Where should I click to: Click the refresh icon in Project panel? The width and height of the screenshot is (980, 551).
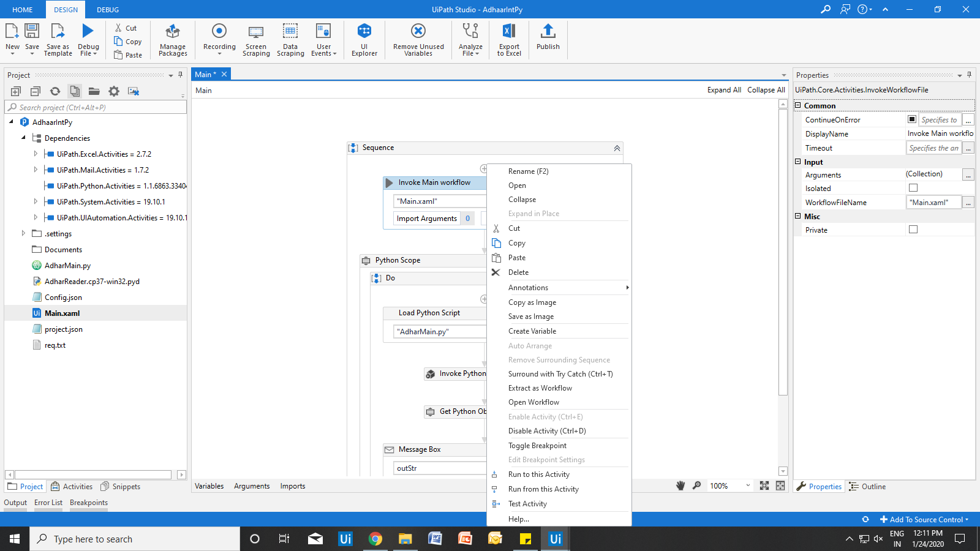[55, 91]
